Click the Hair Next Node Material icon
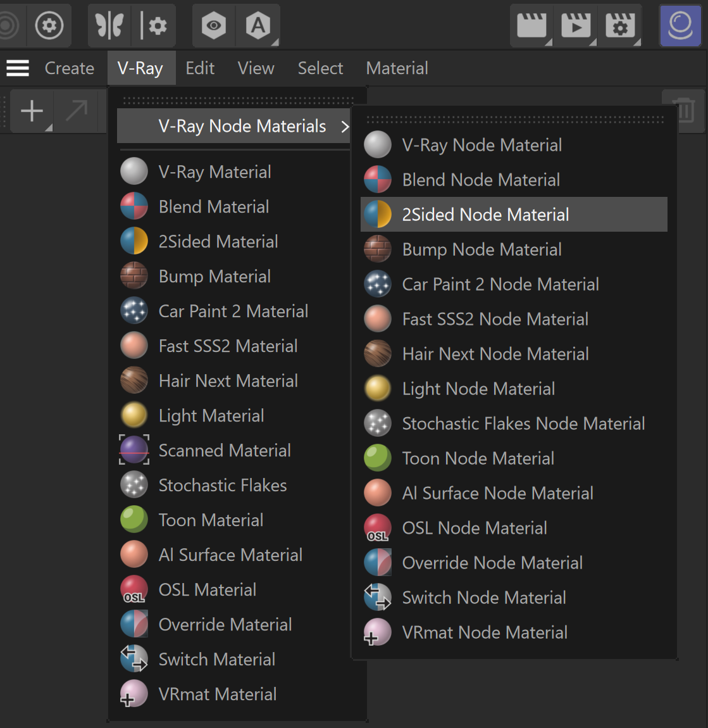This screenshot has width=708, height=728. 378,353
